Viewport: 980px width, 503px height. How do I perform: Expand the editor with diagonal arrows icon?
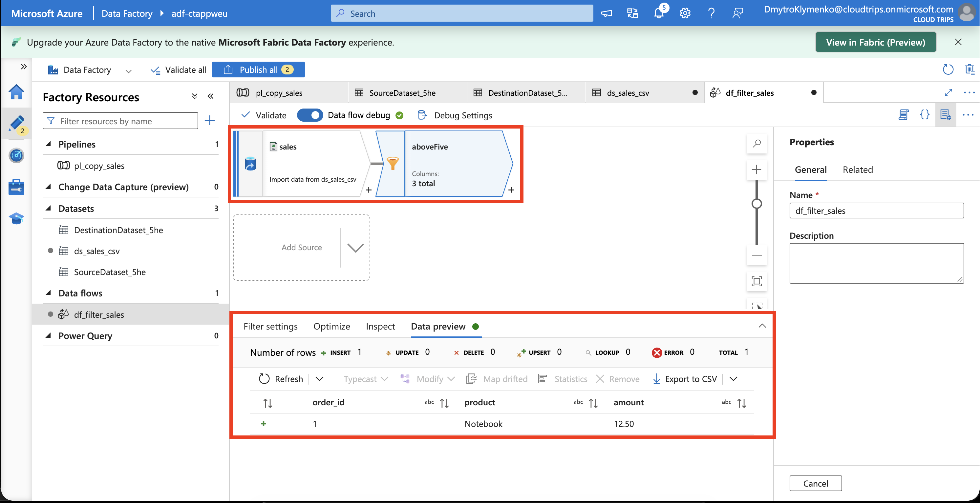(x=948, y=92)
